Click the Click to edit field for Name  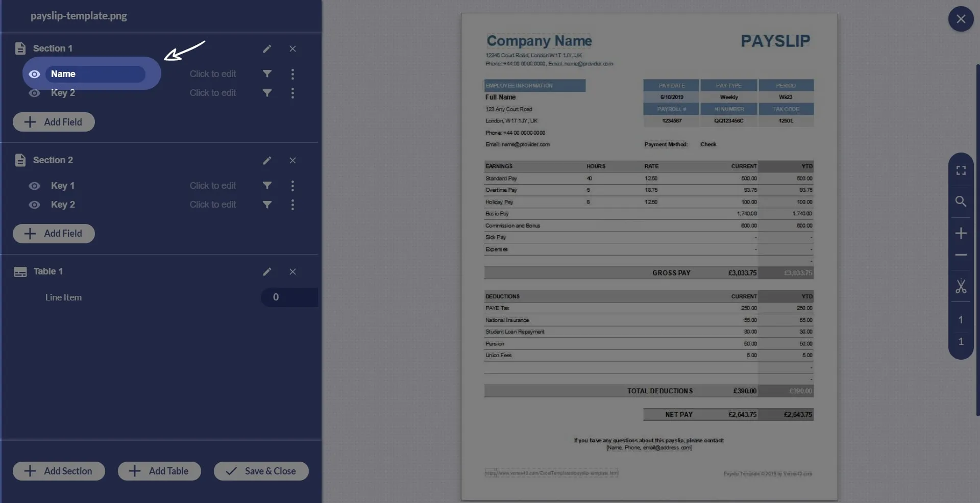click(x=212, y=74)
